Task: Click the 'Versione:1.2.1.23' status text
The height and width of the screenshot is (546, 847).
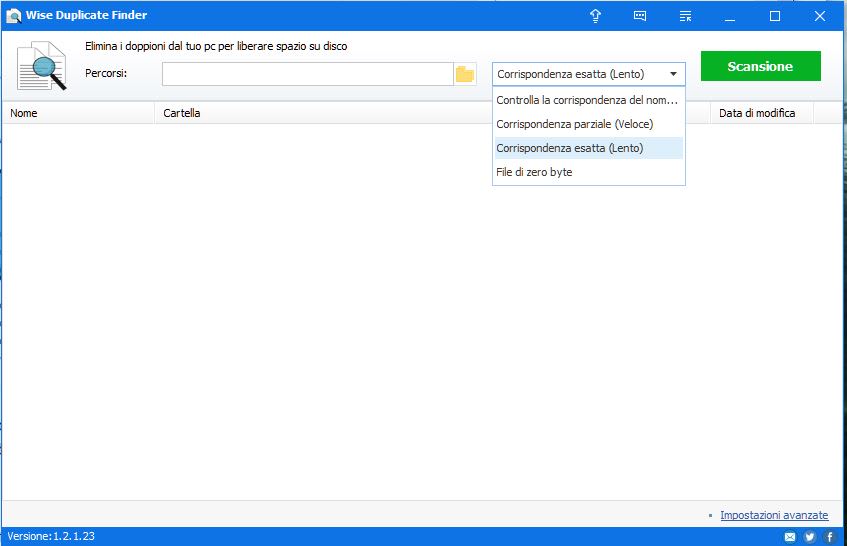Action: point(51,536)
